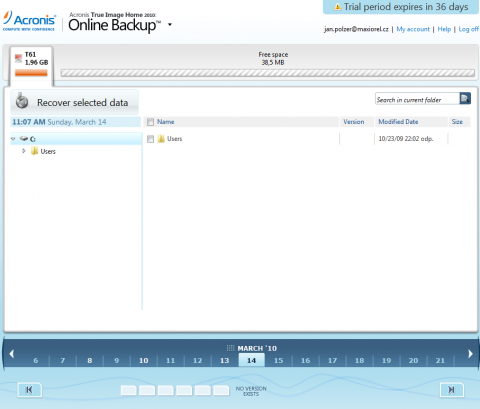The height and width of the screenshot is (409, 480).
Task: Select day 11 on the timeline
Action: 171,360
